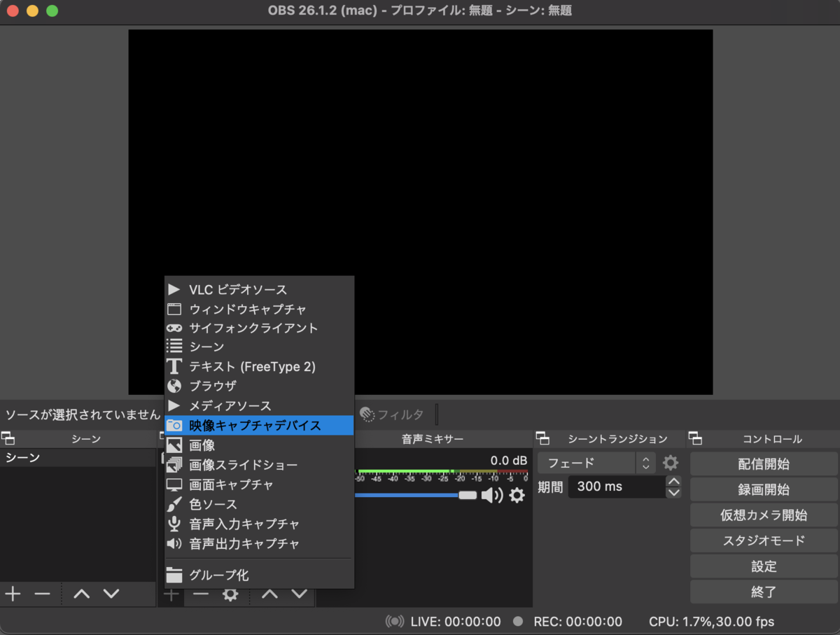The width and height of the screenshot is (840, 635).
Task: Add 画像 source from the menu
Action: coord(259,445)
